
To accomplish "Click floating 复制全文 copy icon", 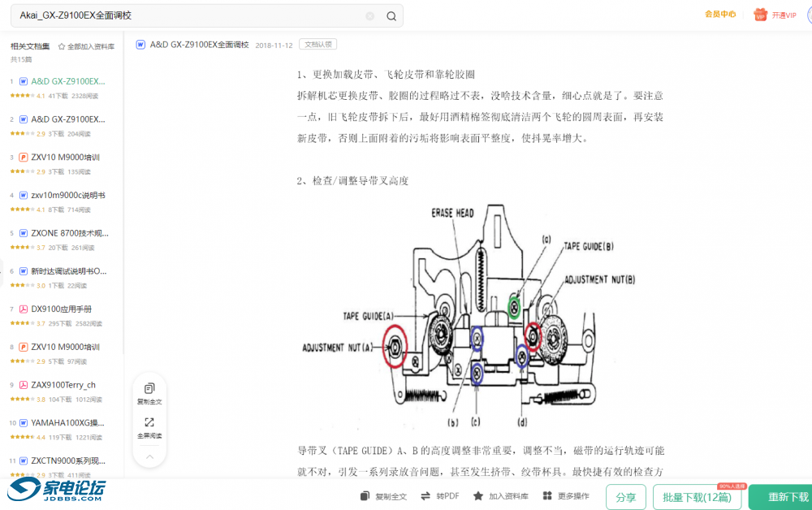I will [149, 388].
